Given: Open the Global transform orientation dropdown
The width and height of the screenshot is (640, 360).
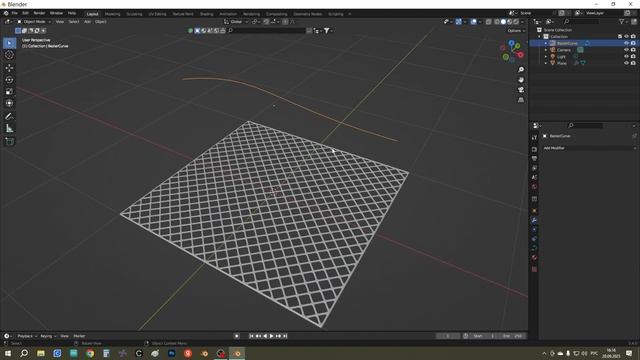Looking at the screenshot, I should [236, 22].
